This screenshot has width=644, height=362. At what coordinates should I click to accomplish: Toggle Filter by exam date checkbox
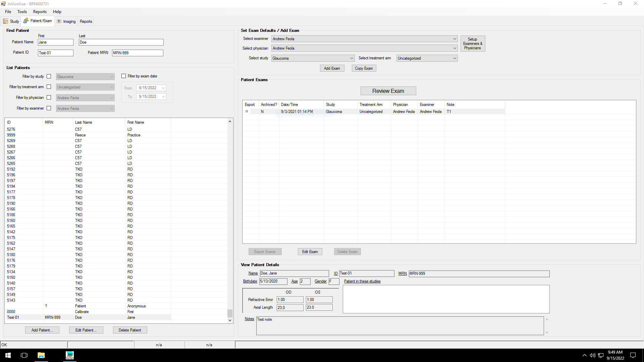[124, 76]
